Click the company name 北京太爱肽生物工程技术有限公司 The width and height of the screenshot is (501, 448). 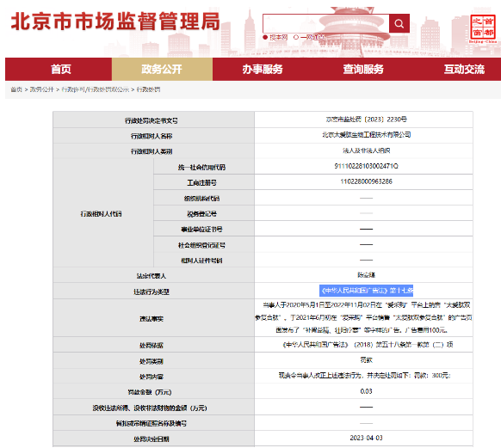pos(366,135)
